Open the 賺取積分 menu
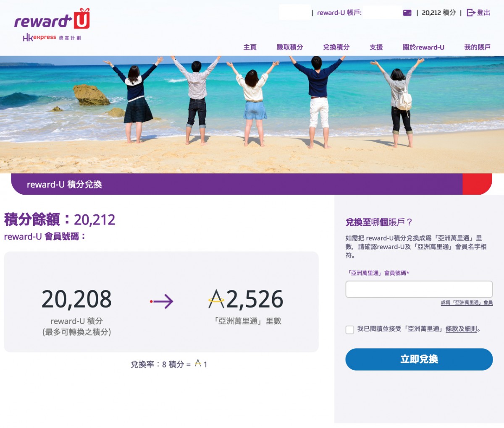The height and width of the screenshot is (428, 504). (290, 47)
